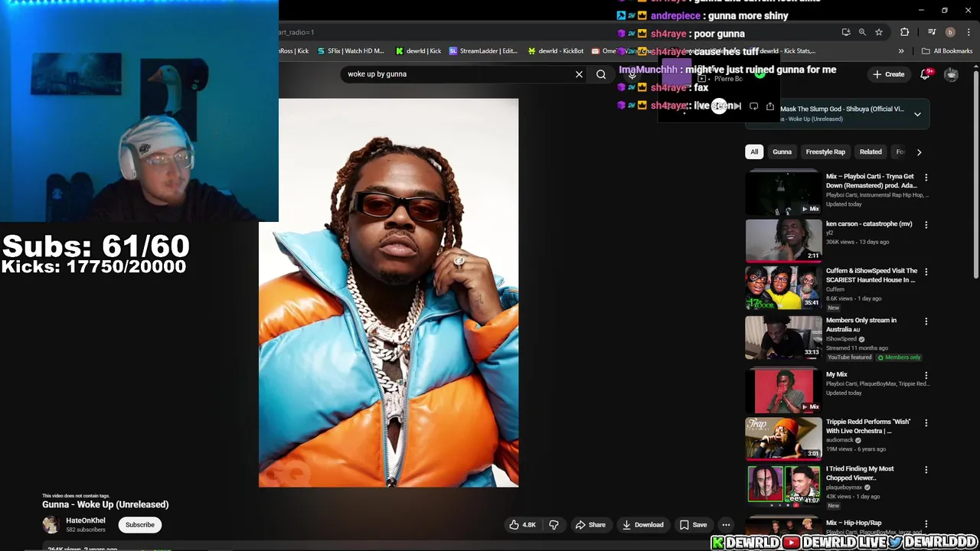
Task: Zoom control magnifier in address bar
Action: tap(862, 32)
